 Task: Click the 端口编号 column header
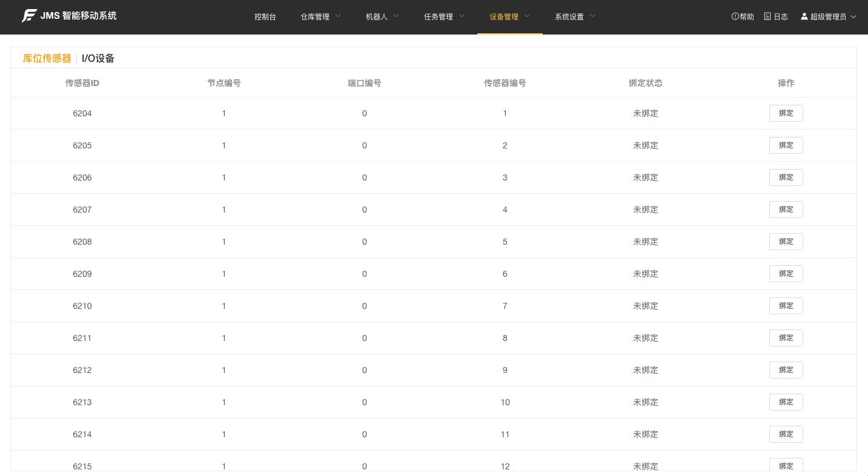pyautogui.click(x=365, y=83)
